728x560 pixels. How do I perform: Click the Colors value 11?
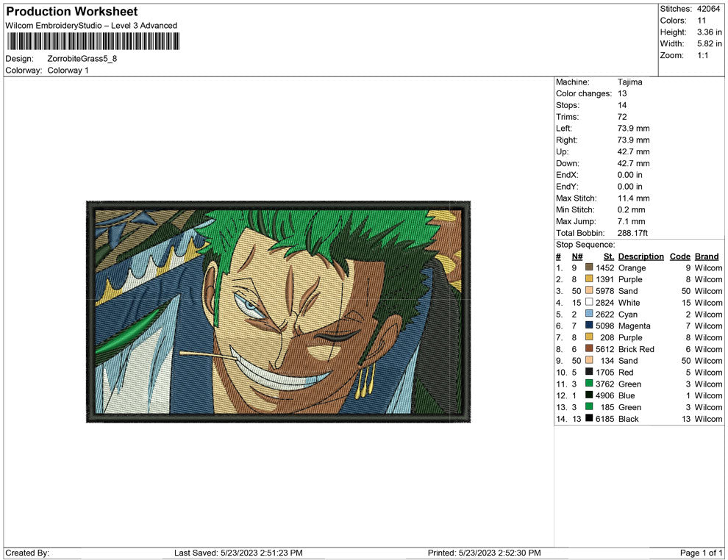(x=702, y=21)
